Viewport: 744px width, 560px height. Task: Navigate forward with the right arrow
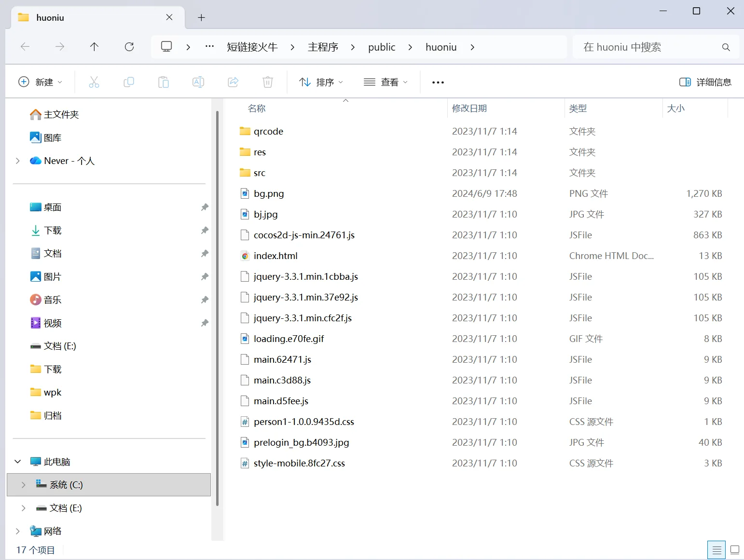[60, 47]
